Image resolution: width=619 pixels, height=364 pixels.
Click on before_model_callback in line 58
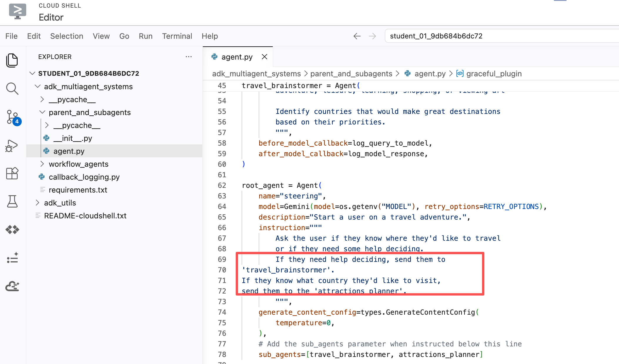coord(303,143)
